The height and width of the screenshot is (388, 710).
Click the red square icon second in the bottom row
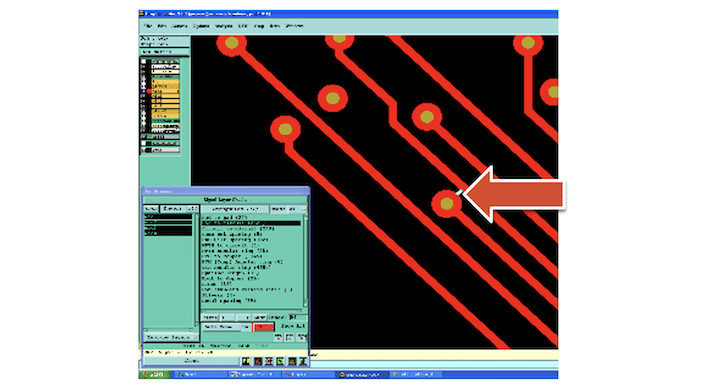pos(258,361)
